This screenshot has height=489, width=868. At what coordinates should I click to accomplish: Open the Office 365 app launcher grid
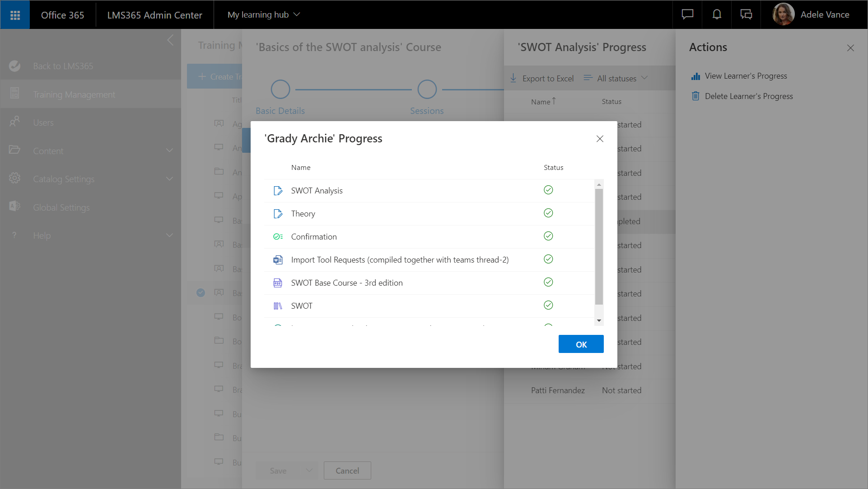click(x=15, y=15)
